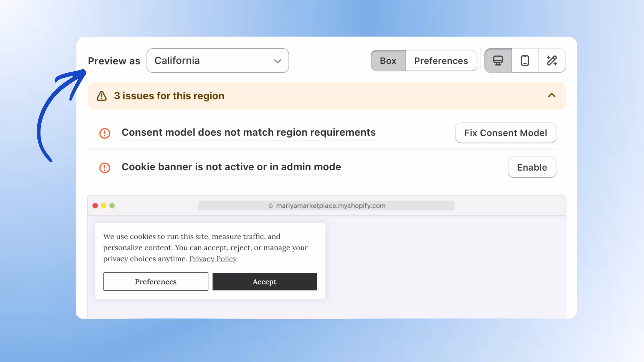Screen dimensions: 644x362
Task: Click alert icon beside Consent model issue
Action: point(105,133)
